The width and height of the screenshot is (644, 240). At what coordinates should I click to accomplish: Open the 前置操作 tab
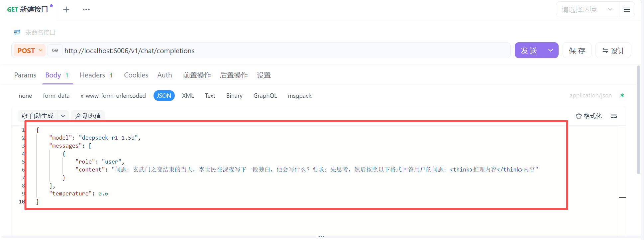197,75
